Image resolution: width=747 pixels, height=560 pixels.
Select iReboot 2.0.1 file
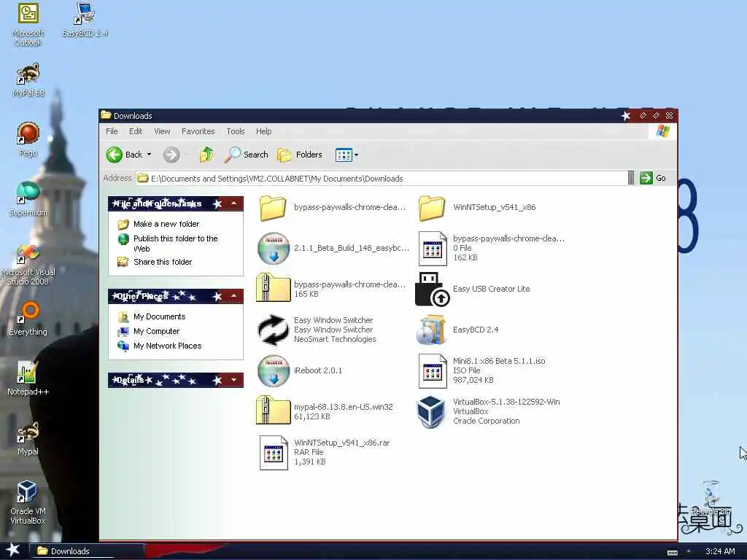pos(300,370)
